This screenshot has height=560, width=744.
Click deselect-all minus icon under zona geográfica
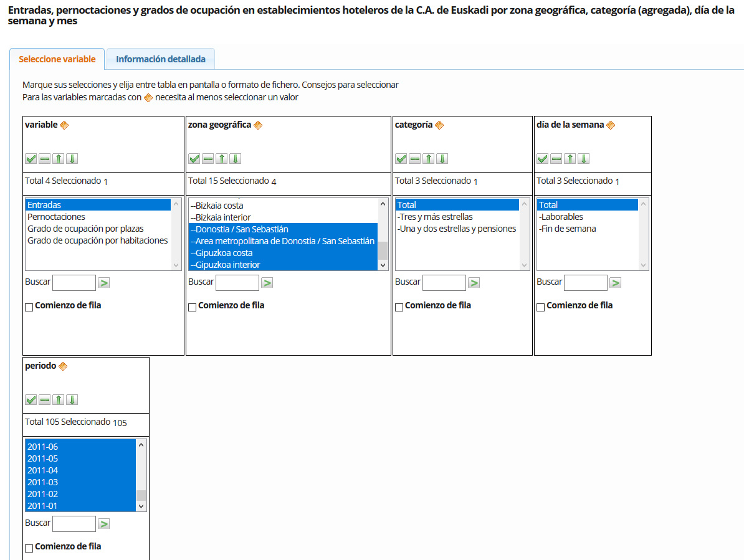coord(207,159)
